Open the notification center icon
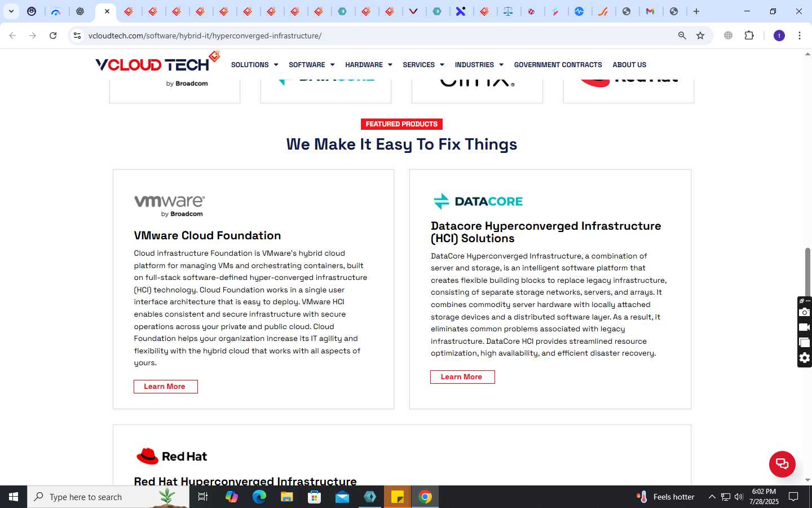 point(793,497)
